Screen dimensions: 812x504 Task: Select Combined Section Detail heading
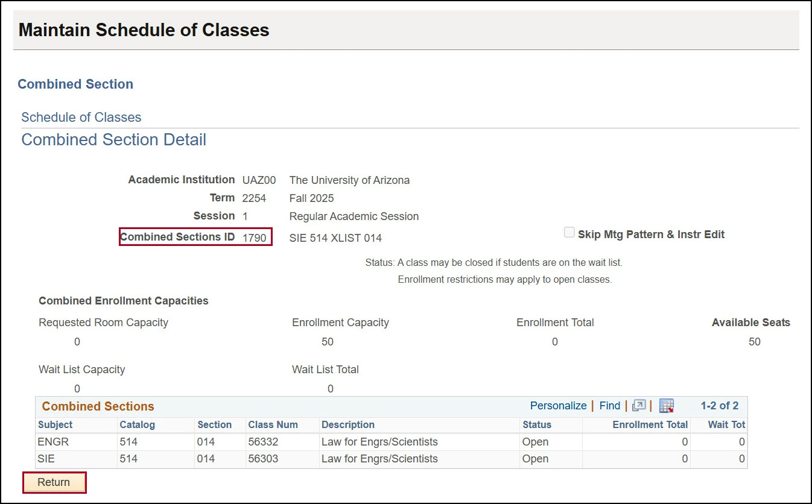[113, 140]
